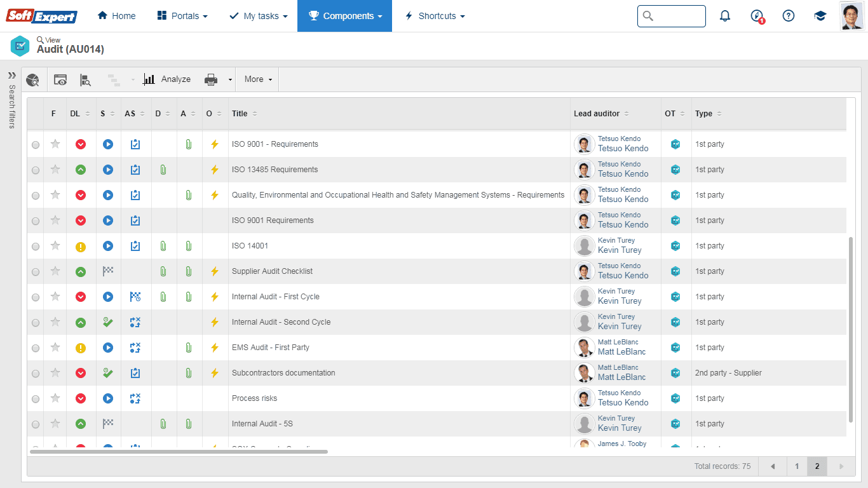Click the previous page arrow

[x=773, y=466]
